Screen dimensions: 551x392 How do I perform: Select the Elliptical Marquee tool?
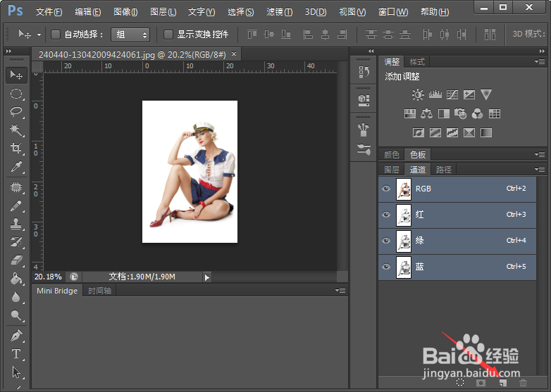click(16, 94)
